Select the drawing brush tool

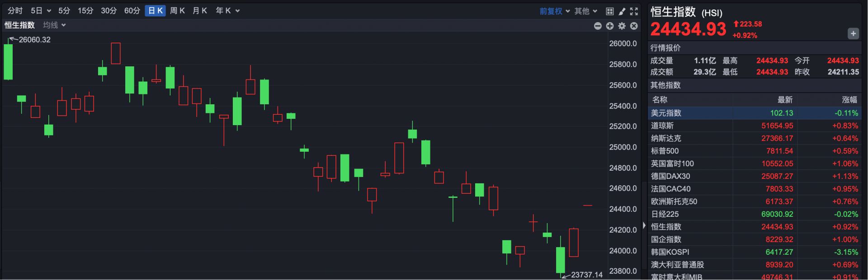coord(622,11)
